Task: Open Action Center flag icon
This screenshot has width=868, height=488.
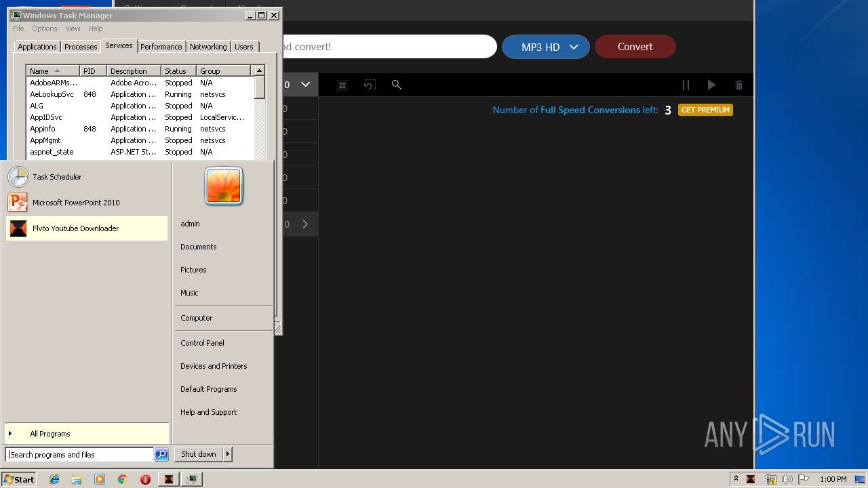Action: point(804,479)
